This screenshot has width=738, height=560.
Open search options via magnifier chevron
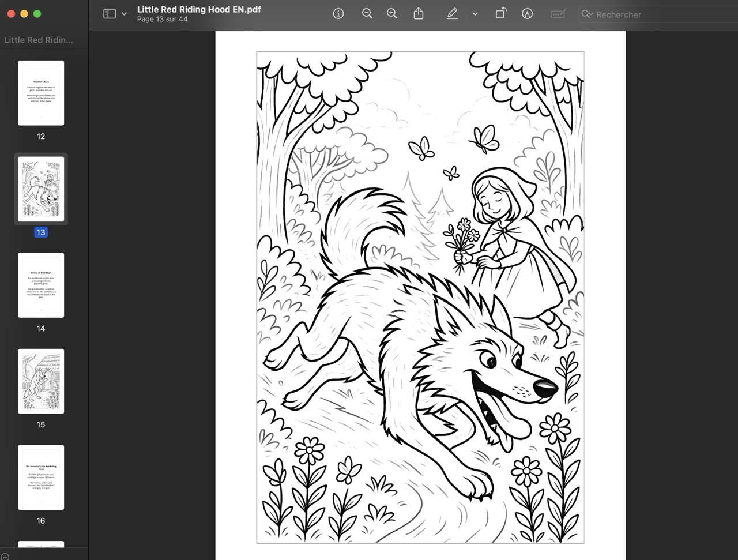(x=587, y=14)
